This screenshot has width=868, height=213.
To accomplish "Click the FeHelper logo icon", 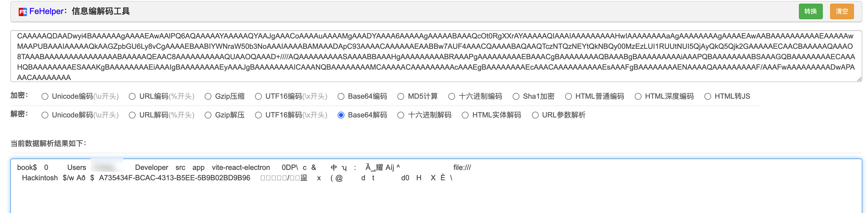I will pos(23,12).
